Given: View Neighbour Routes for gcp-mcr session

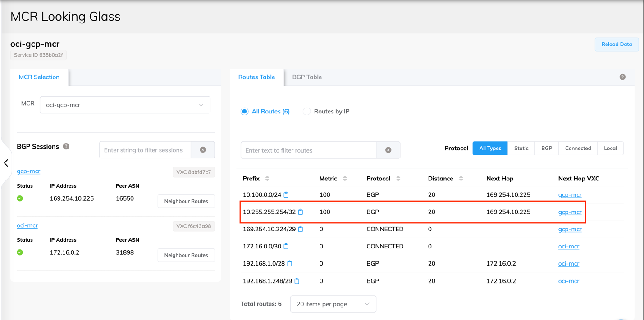Looking at the screenshot, I should point(186,201).
